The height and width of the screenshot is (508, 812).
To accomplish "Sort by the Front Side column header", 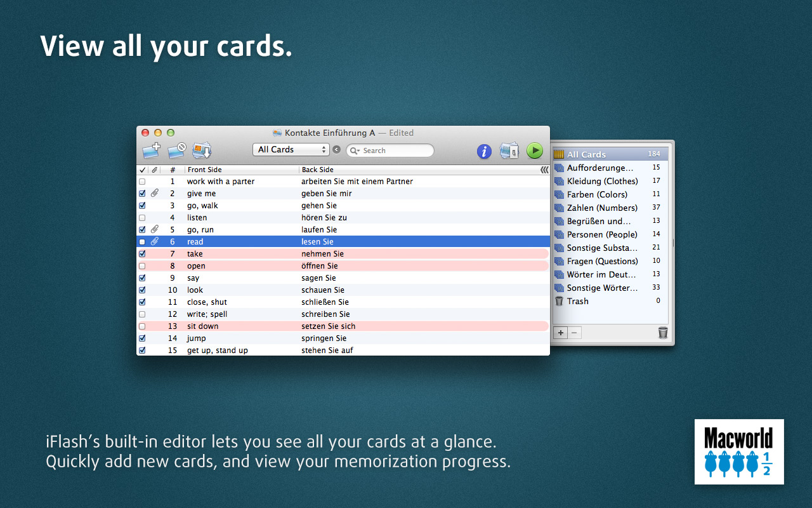I will [242, 170].
